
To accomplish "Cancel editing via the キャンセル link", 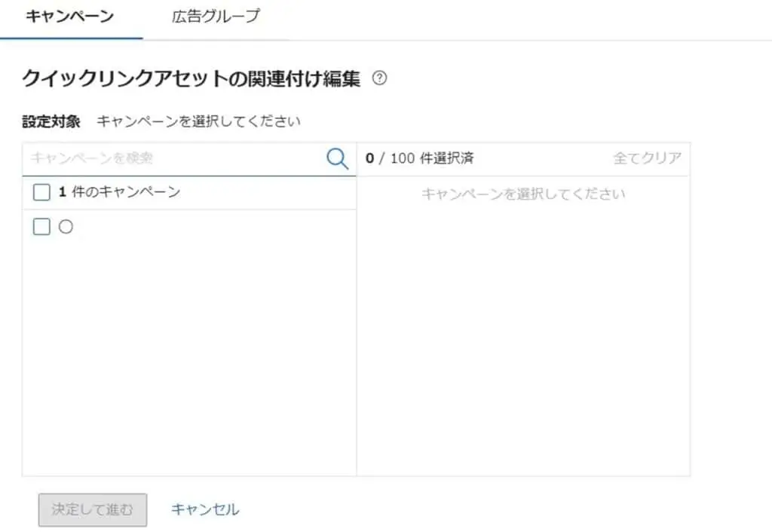I will pyautogui.click(x=204, y=509).
